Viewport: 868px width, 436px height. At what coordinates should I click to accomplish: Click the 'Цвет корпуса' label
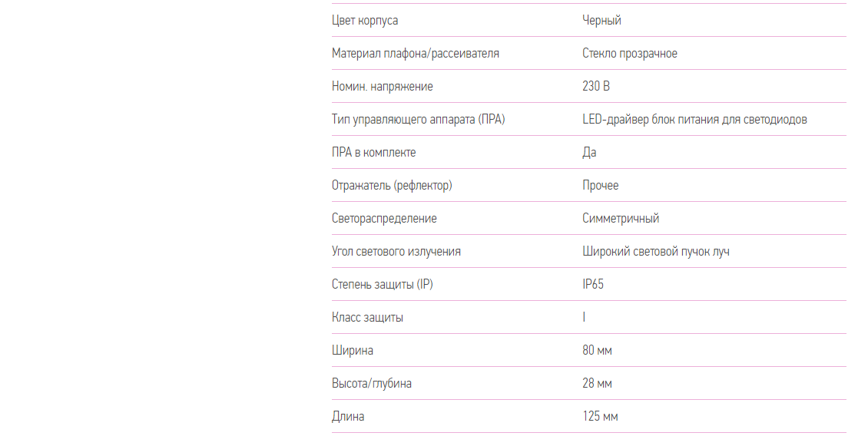365,21
